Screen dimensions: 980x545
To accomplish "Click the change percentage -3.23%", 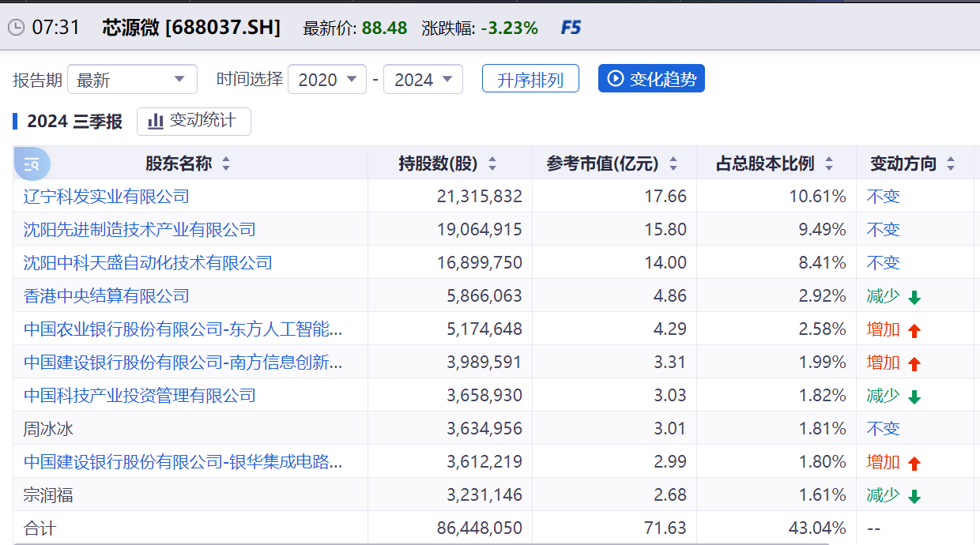I will pyautogui.click(x=510, y=28).
